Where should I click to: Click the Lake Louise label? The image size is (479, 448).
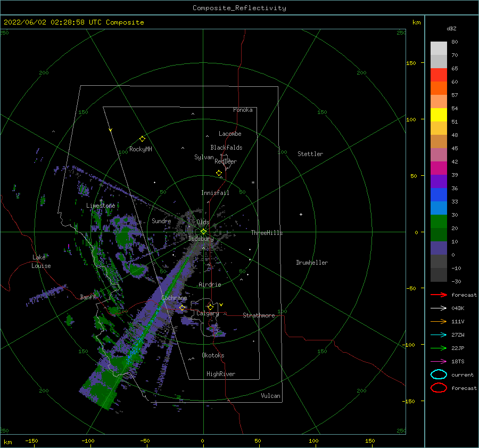[x=42, y=262]
